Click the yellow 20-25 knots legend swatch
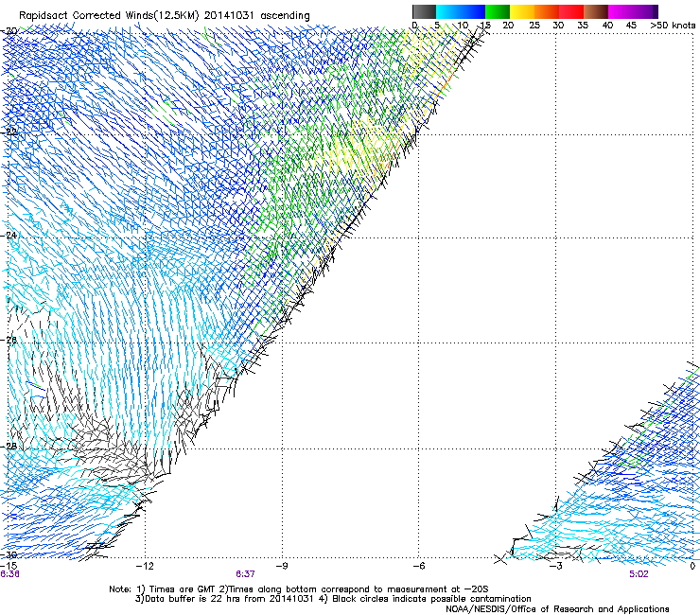 point(522,11)
